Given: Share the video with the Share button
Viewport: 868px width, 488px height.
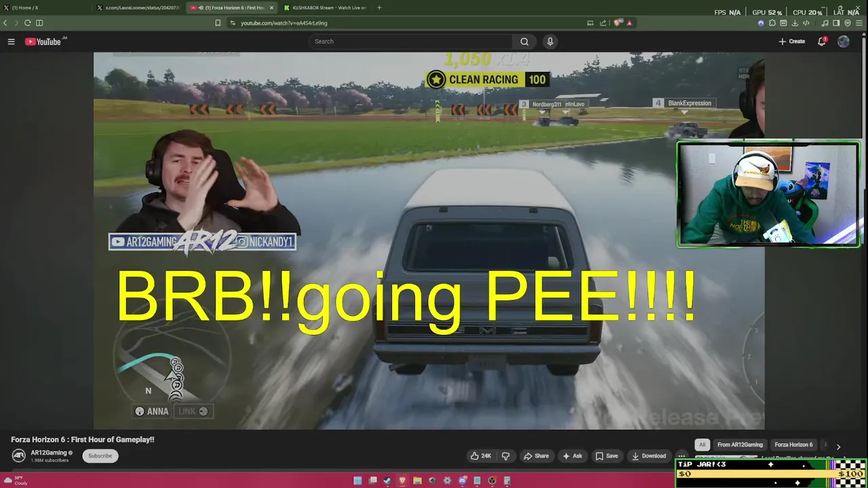Looking at the screenshot, I should 536,456.
